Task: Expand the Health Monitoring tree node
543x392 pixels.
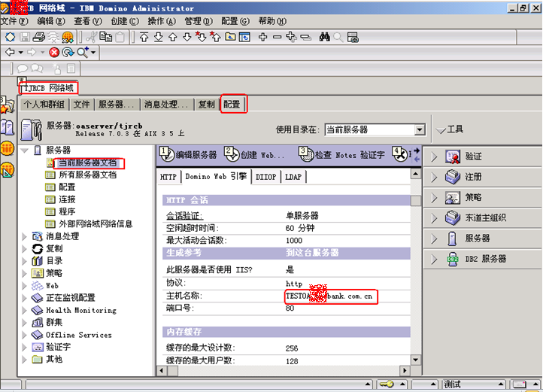Action: (x=24, y=310)
